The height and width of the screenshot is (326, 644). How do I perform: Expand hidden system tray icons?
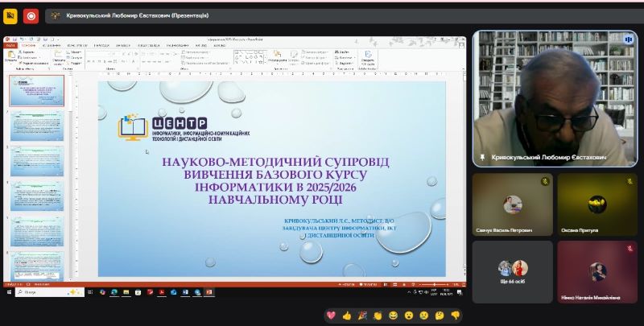coord(409,292)
